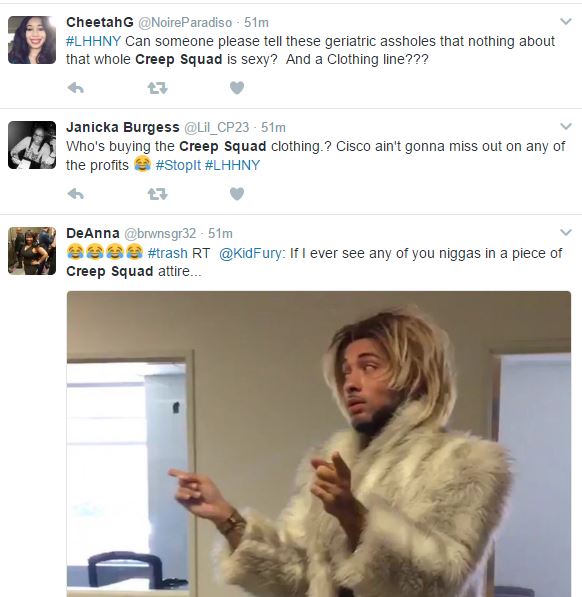Expand more options on DeAnna's tweet
This screenshot has width=582, height=597.
click(566, 232)
